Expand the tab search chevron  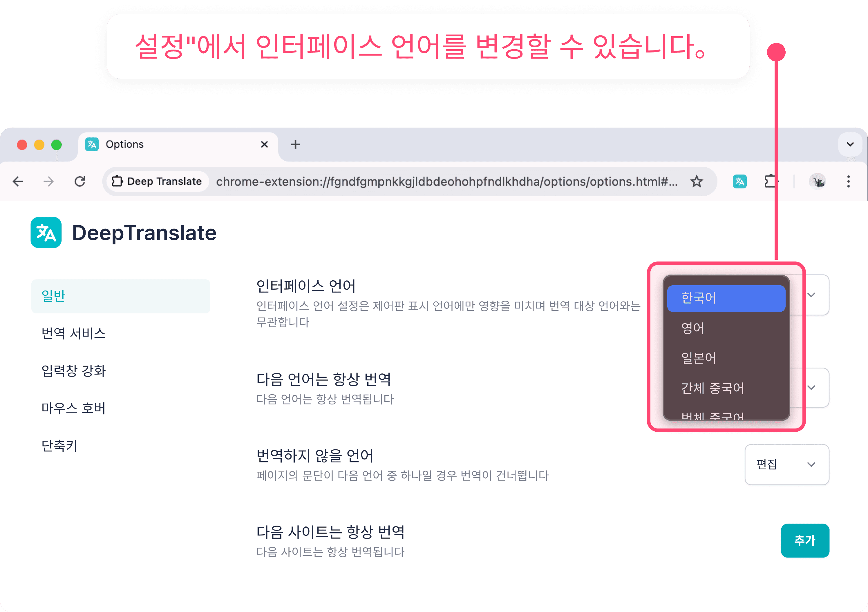tap(850, 144)
